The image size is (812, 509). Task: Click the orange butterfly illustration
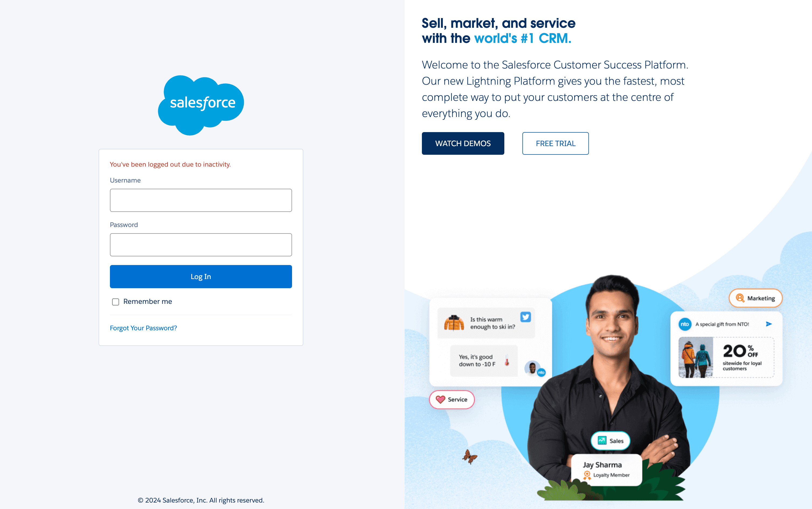tap(470, 457)
